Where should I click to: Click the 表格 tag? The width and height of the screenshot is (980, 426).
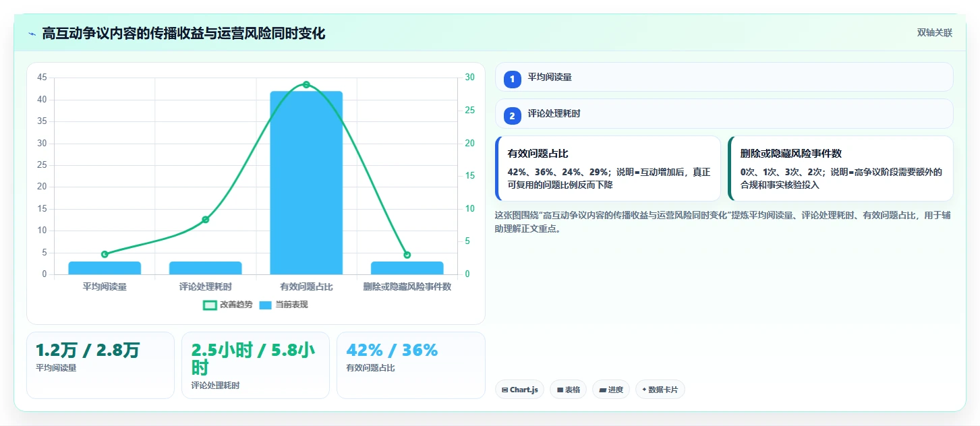coord(568,390)
